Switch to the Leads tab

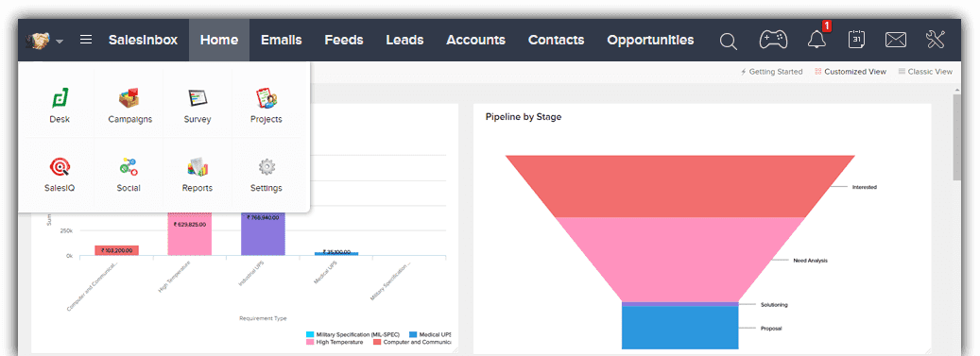pos(404,40)
